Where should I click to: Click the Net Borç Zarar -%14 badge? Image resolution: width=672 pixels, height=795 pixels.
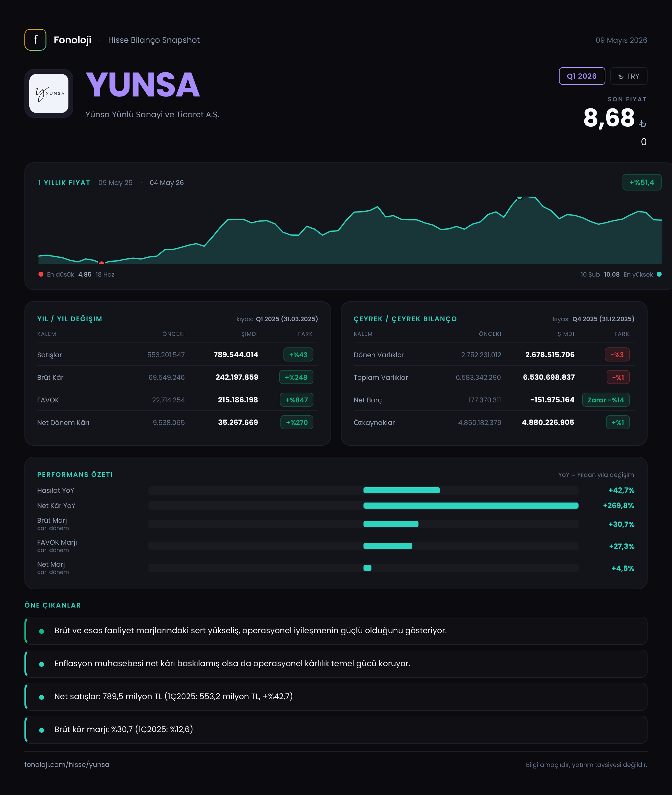(x=606, y=400)
